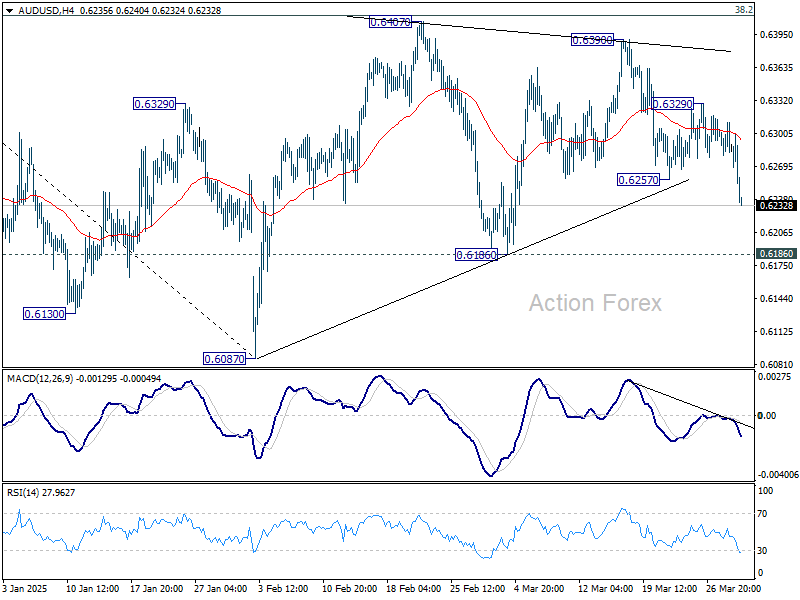Select the 0.64070 price label

click(390, 22)
